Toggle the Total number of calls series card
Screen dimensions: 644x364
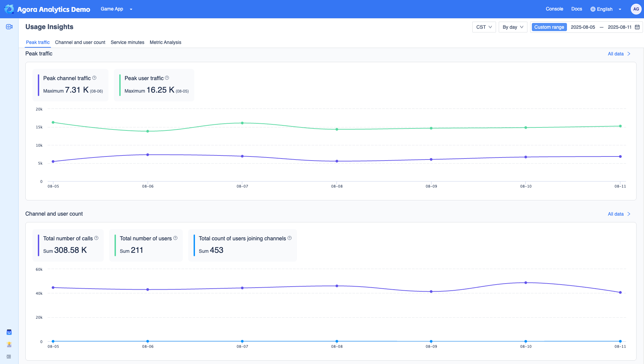click(68, 245)
